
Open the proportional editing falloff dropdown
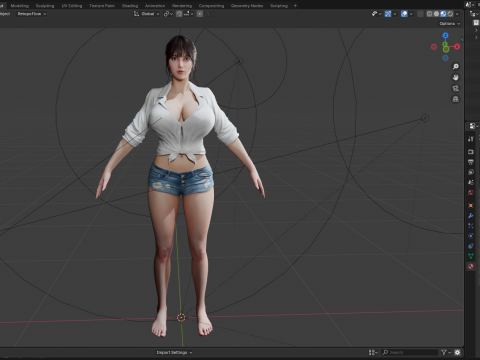point(210,14)
